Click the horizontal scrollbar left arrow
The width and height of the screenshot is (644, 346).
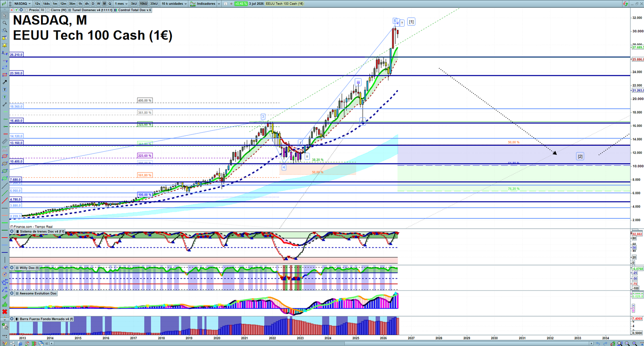(x=52, y=344)
